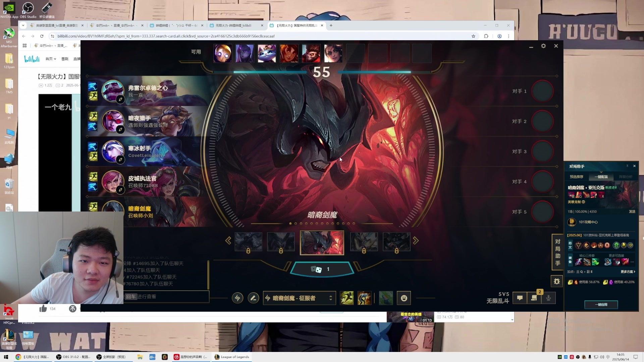Close the 对局助手 panel
Screen dimensions: 644x362
click(634, 166)
